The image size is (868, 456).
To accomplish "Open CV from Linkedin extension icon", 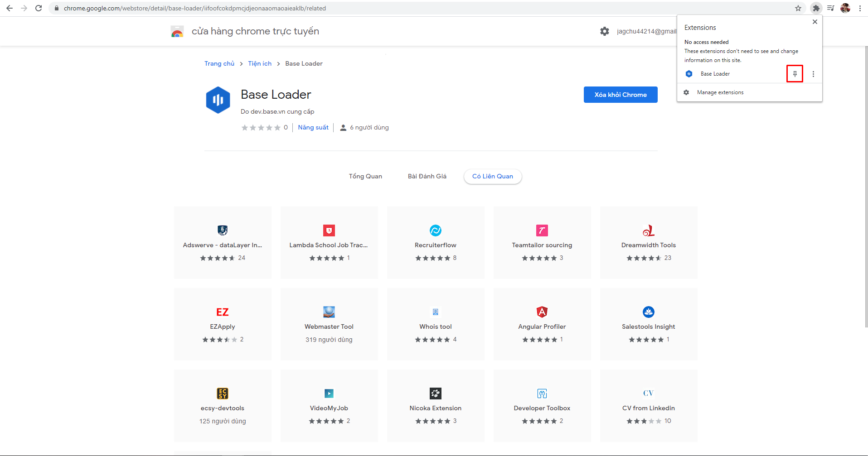I will [649, 393].
